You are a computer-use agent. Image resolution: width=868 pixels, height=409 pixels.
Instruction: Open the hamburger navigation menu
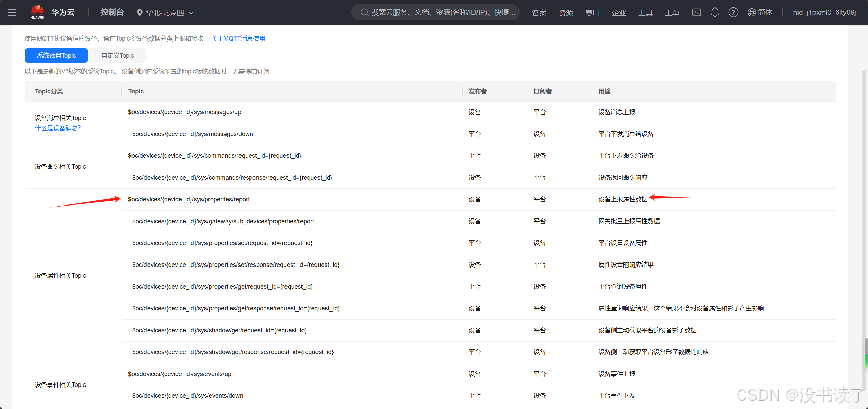coord(12,13)
